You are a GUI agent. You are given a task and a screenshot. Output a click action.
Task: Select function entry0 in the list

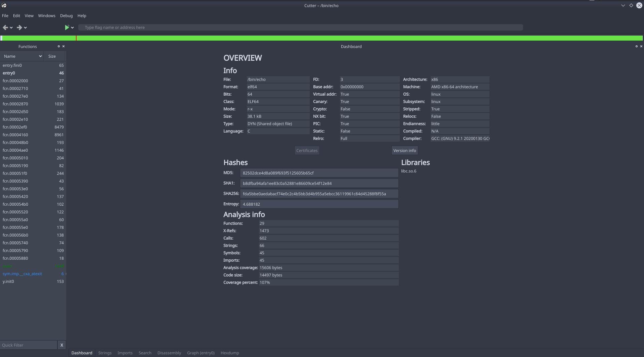[33, 73]
